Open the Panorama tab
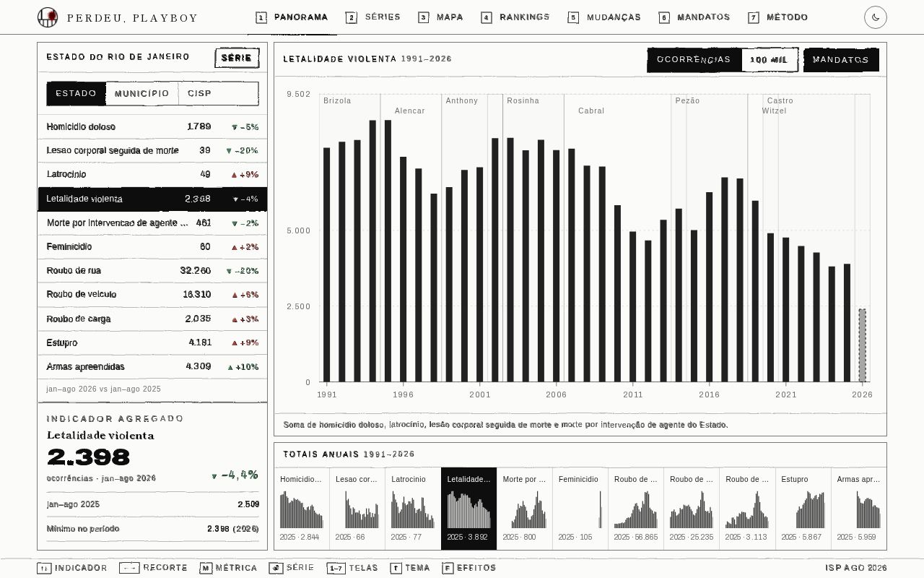This screenshot has width=924, height=578. pos(292,17)
